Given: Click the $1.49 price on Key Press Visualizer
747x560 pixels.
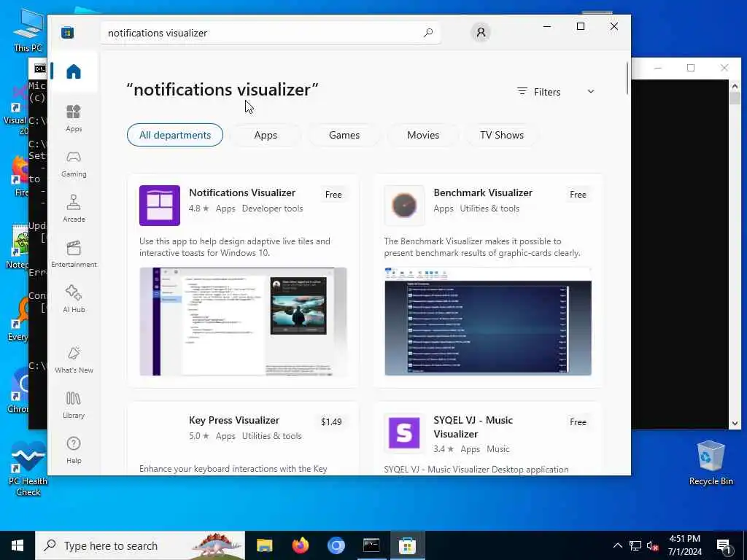Looking at the screenshot, I should [x=331, y=422].
